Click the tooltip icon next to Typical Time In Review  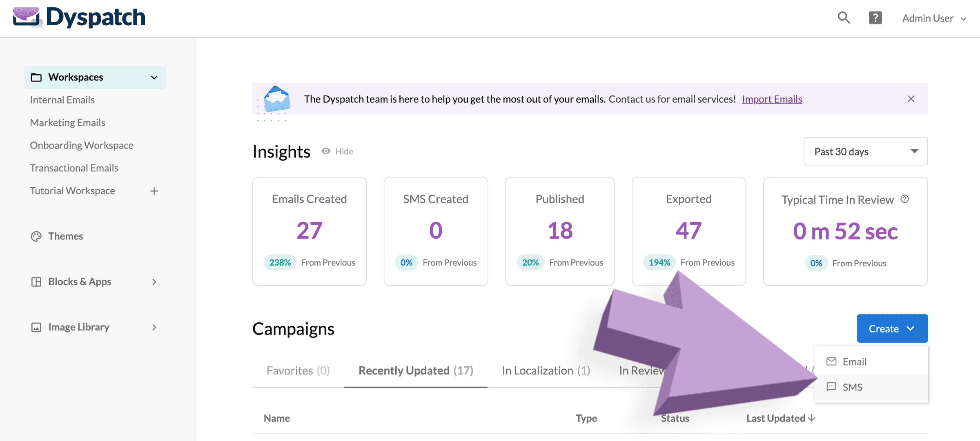click(905, 199)
